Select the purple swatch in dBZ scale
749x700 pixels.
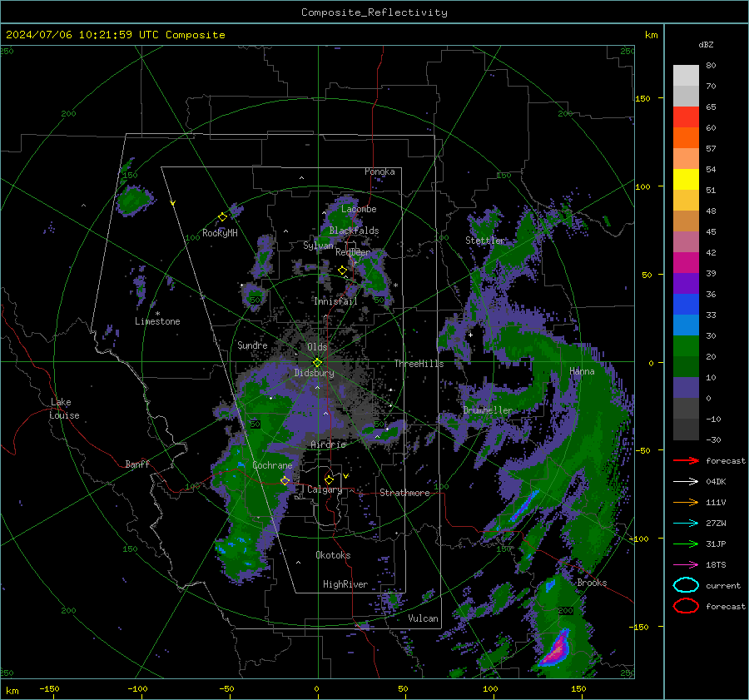686,284
